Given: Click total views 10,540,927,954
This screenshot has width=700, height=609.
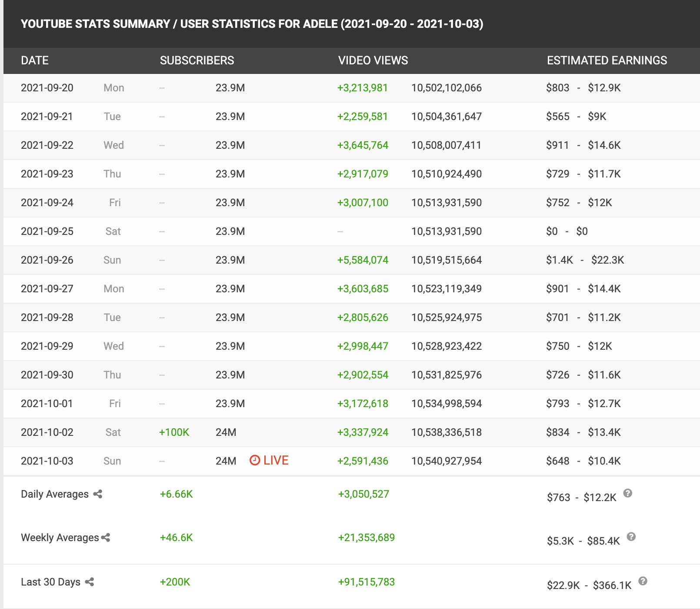Looking at the screenshot, I should pyautogui.click(x=447, y=461).
